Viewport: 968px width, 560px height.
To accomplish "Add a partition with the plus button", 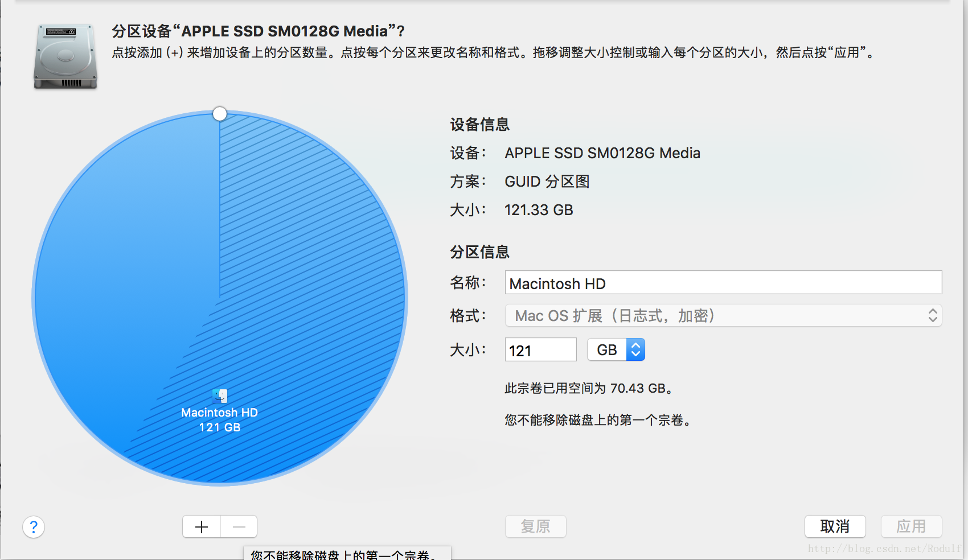I will pos(202,526).
